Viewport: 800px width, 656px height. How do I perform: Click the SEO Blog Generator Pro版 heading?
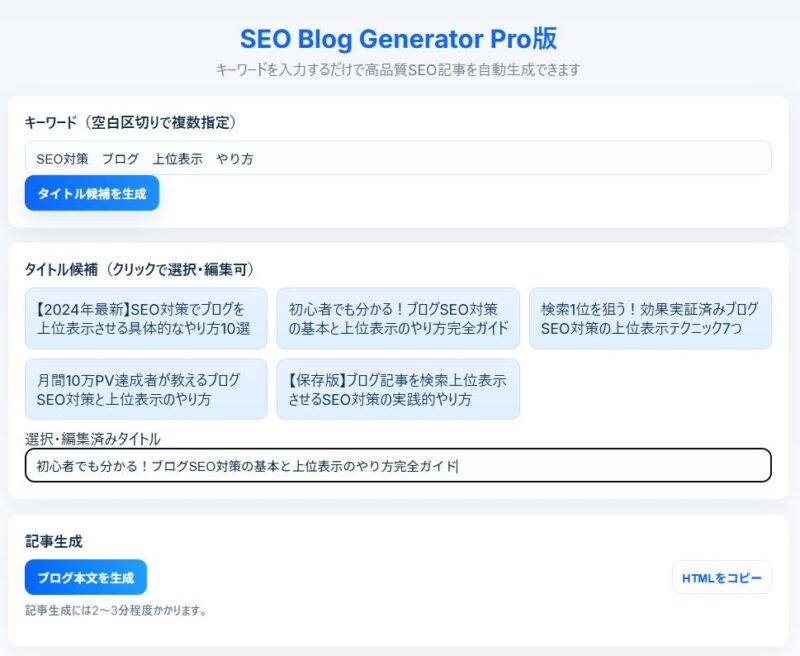(x=398, y=39)
